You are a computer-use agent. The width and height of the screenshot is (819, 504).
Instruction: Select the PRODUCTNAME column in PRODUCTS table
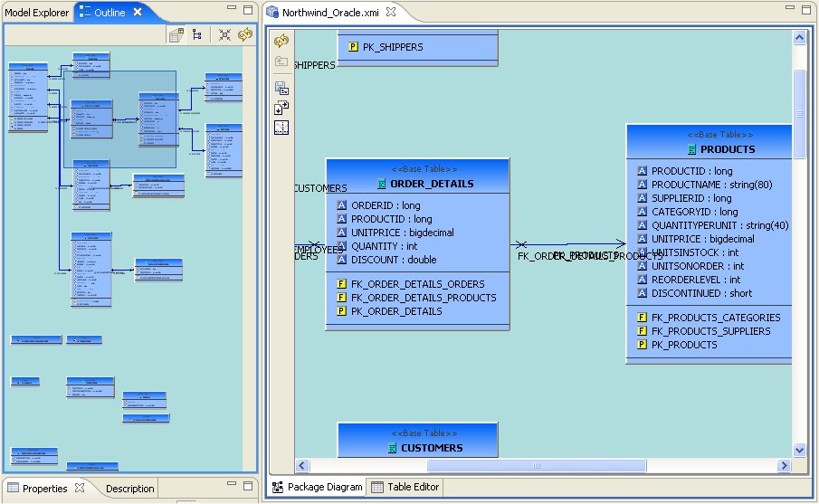tap(709, 184)
